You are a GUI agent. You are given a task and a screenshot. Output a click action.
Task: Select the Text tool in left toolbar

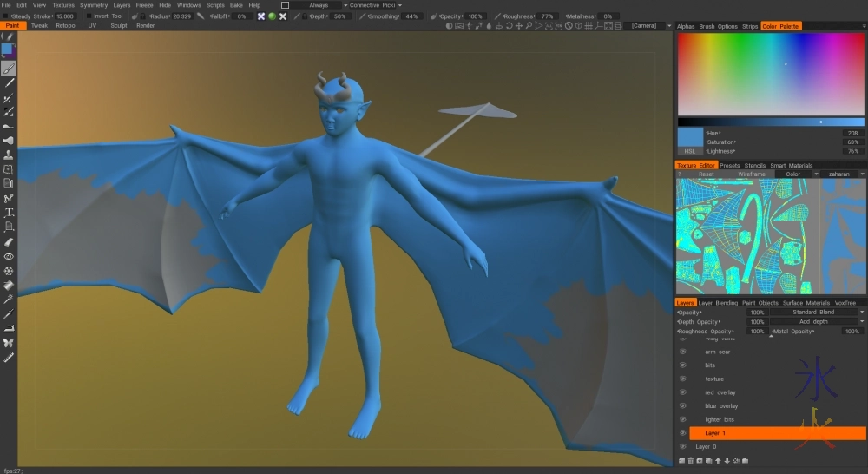[9, 212]
